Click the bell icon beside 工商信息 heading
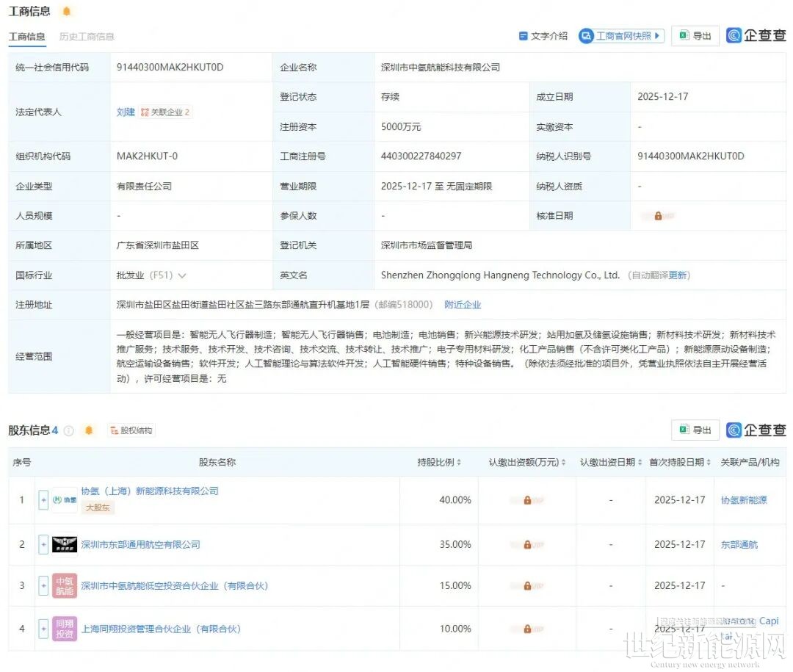Viewport: 793px width, 672px height. tap(66, 11)
